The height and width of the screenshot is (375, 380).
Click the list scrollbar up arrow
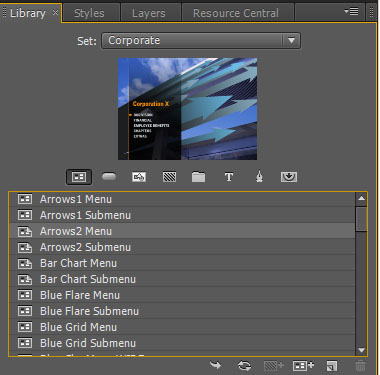361,199
